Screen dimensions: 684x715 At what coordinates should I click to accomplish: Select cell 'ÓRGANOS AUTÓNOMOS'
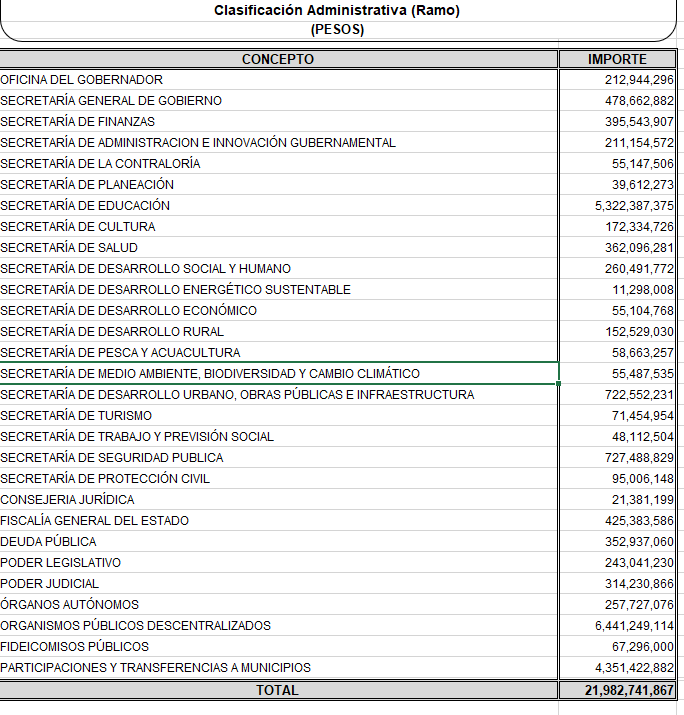pos(279,604)
